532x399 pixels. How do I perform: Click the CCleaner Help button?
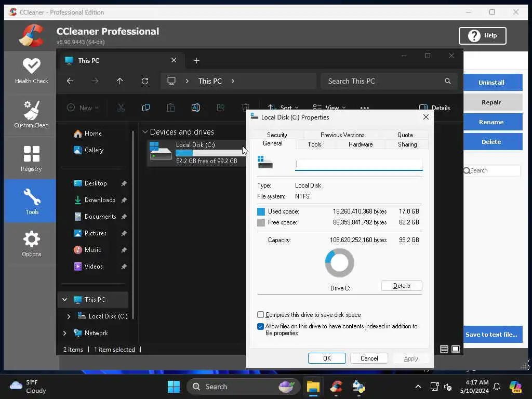coord(482,36)
